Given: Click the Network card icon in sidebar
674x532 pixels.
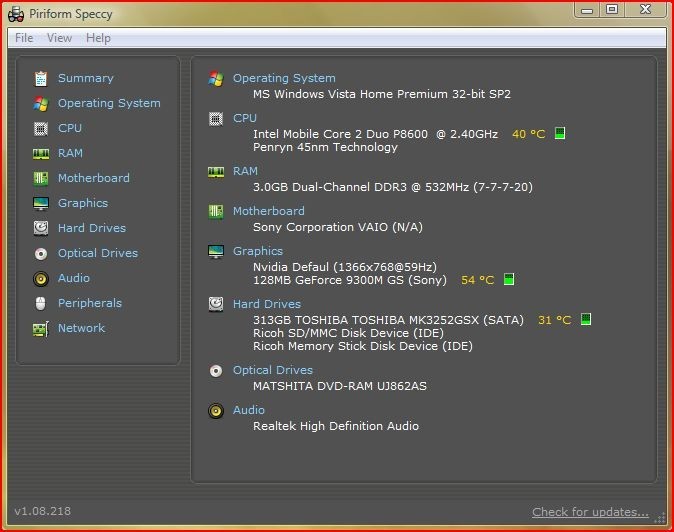Looking at the screenshot, I should 41,329.
